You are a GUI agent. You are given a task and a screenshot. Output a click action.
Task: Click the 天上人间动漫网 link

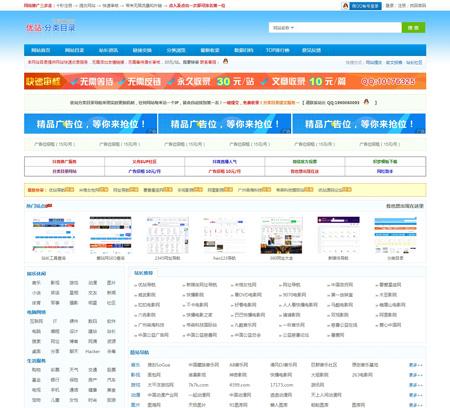pos(326,395)
